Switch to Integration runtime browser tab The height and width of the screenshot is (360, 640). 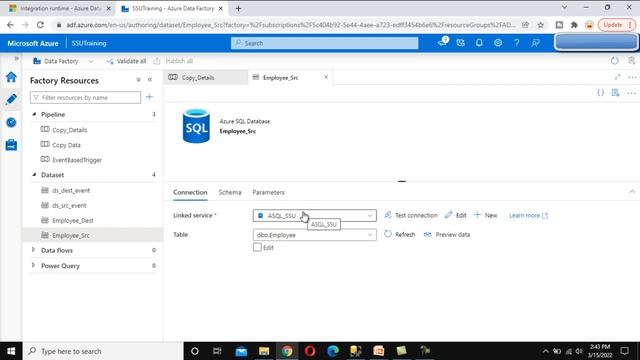tap(60, 8)
